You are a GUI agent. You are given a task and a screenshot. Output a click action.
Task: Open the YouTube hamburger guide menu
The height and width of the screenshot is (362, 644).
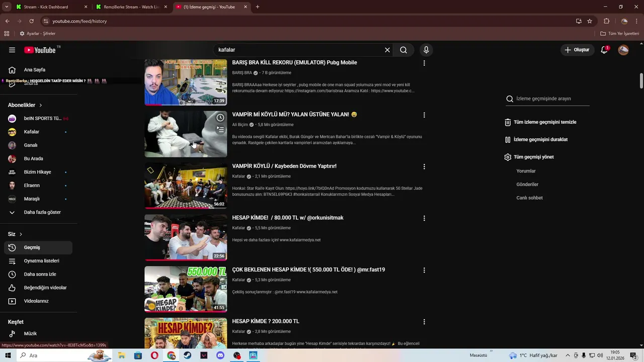point(12,50)
